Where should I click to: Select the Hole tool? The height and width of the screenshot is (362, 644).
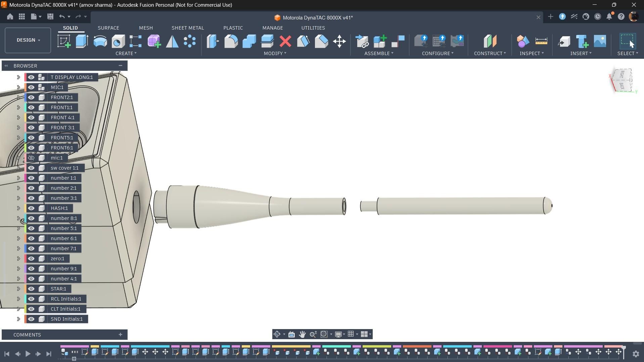[118, 41]
